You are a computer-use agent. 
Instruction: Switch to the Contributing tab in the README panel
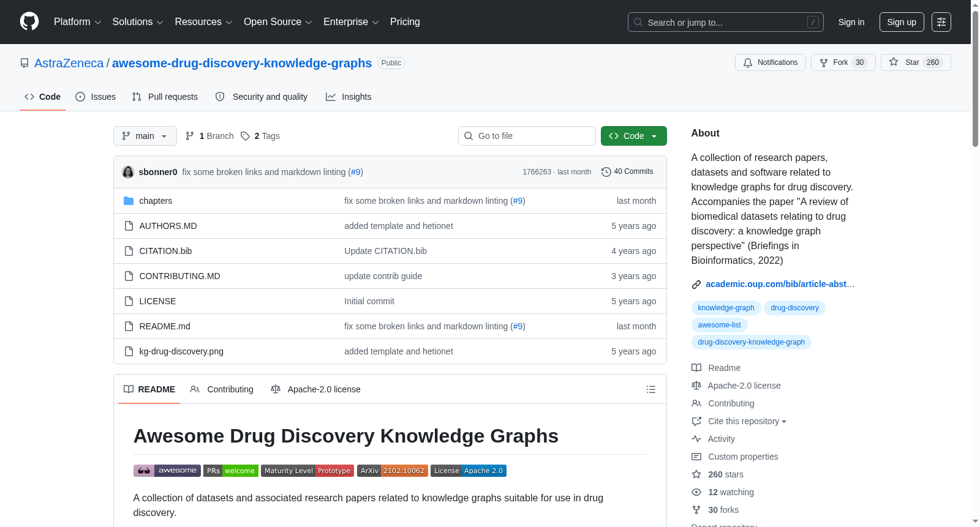pos(222,389)
